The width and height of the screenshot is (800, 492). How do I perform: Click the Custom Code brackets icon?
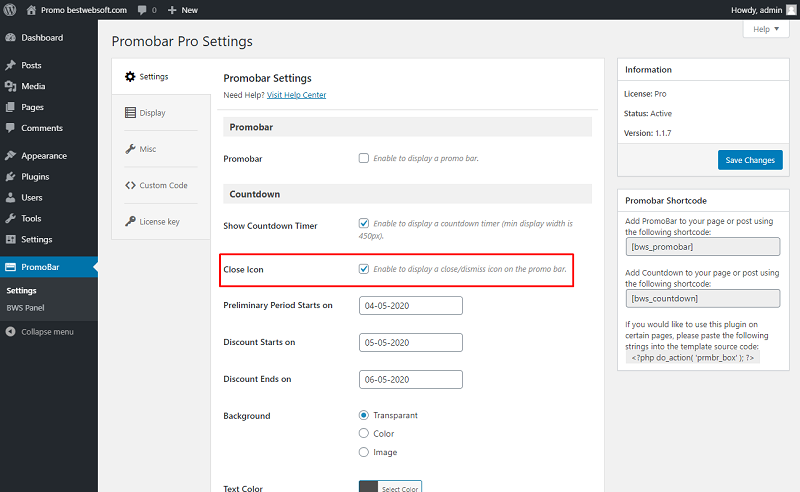(130, 185)
